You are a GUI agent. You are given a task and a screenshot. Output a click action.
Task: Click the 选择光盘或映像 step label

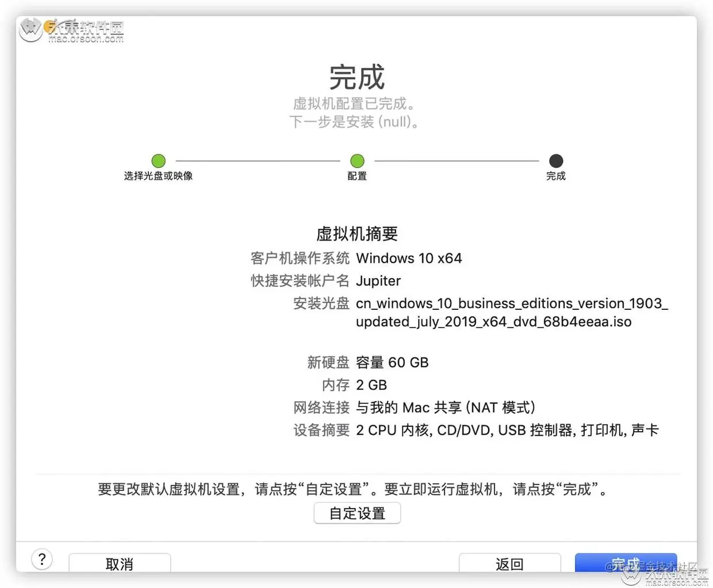click(159, 176)
